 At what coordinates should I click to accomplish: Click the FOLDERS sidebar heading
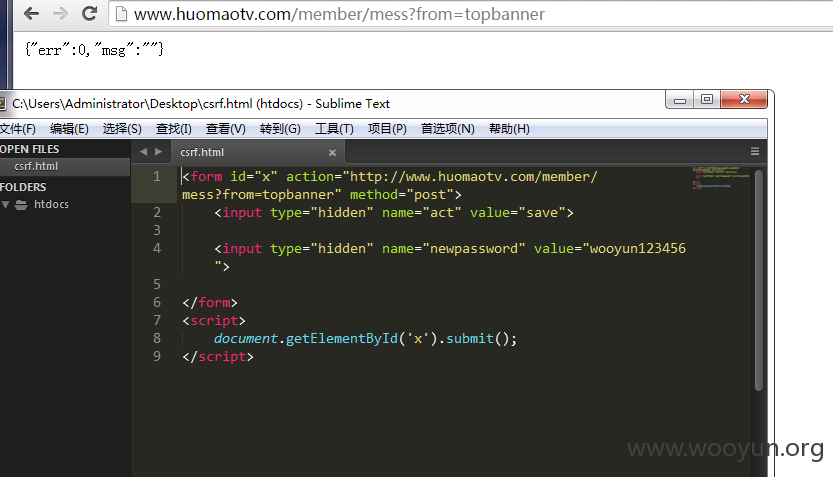pos(23,187)
